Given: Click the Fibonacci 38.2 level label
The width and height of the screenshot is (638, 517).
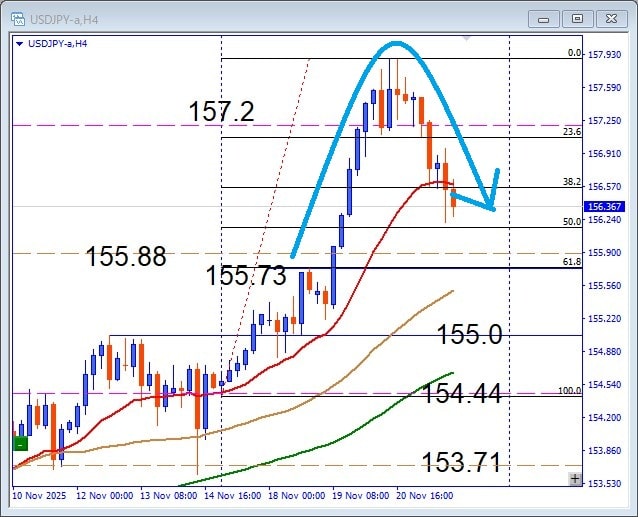Looking at the screenshot, I should point(572,181).
